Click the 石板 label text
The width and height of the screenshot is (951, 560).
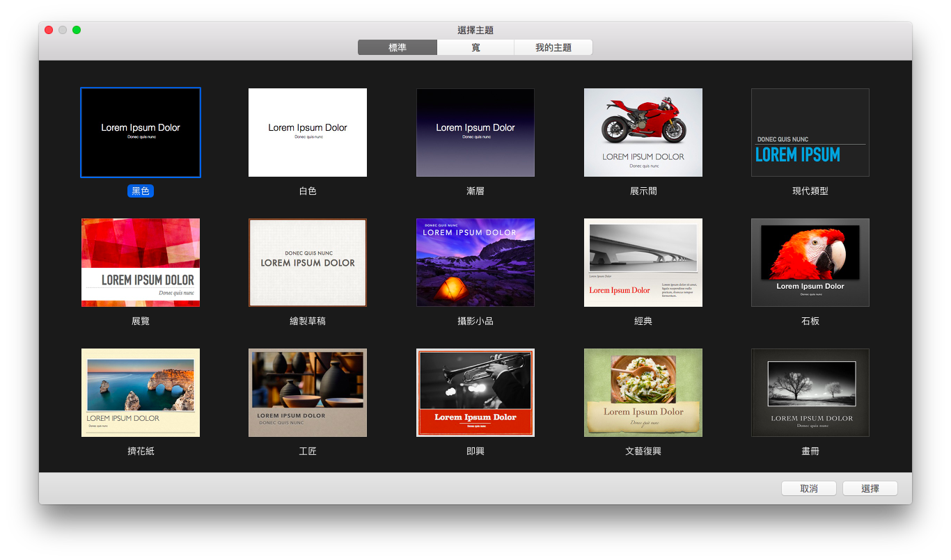[x=810, y=321]
